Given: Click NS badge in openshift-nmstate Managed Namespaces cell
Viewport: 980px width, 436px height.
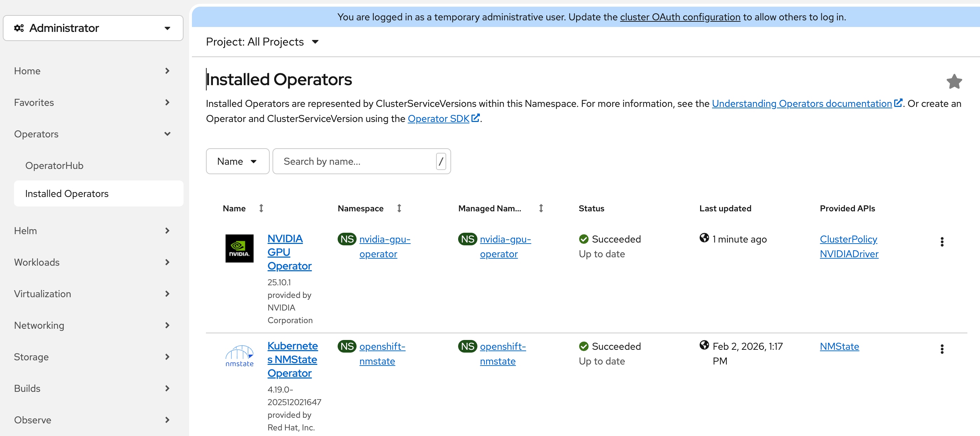Looking at the screenshot, I should point(468,347).
